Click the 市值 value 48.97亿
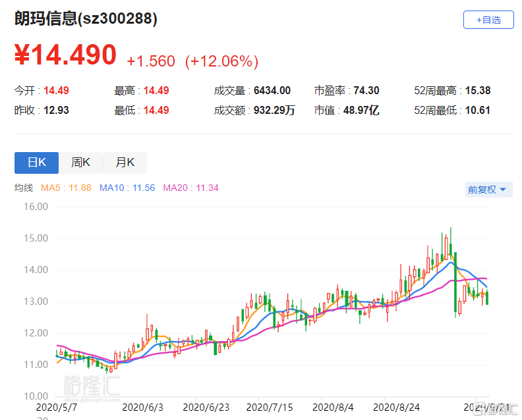This screenshot has width=522, height=420. click(x=361, y=110)
